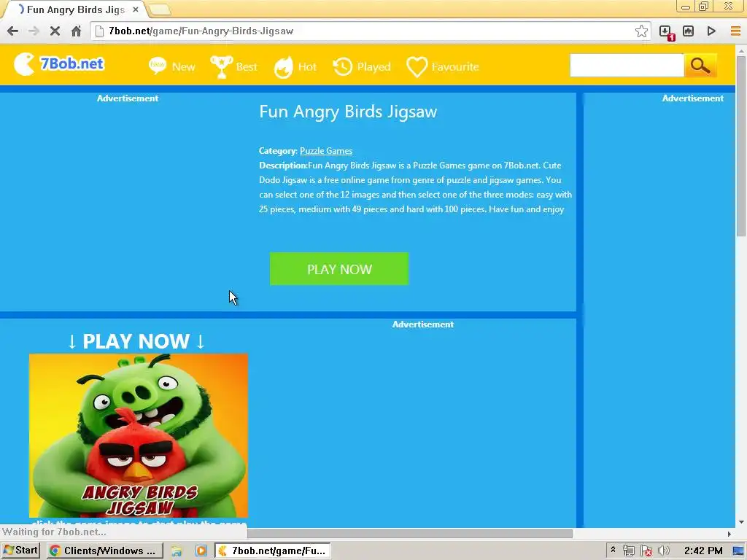Viewport: 747px width, 560px height.
Task: Show hidden tray icons arrow
Action: [x=613, y=550]
